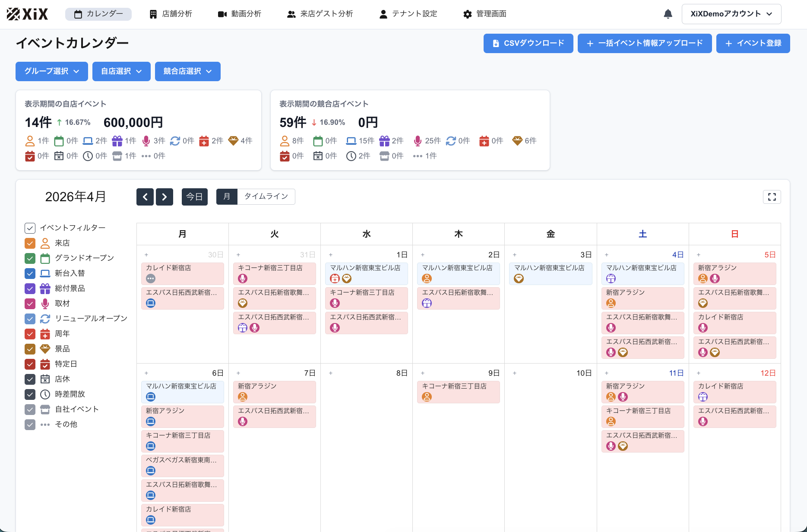Toggle fullscreen calendar view icon
Viewport: 807px width, 532px height.
[772, 197]
